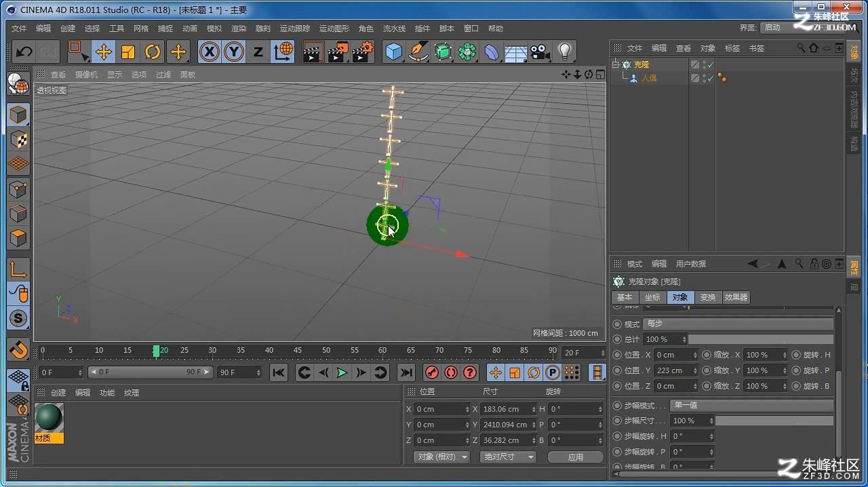The width and height of the screenshot is (868, 487).
Task: Click the Record Active Objects key icon
Action: (432, 372)
